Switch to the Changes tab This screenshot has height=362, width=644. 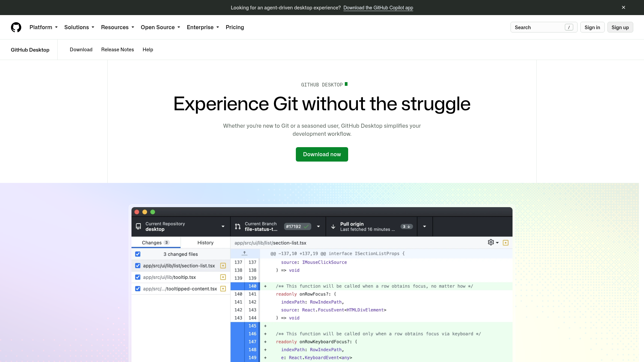point(156,242)
